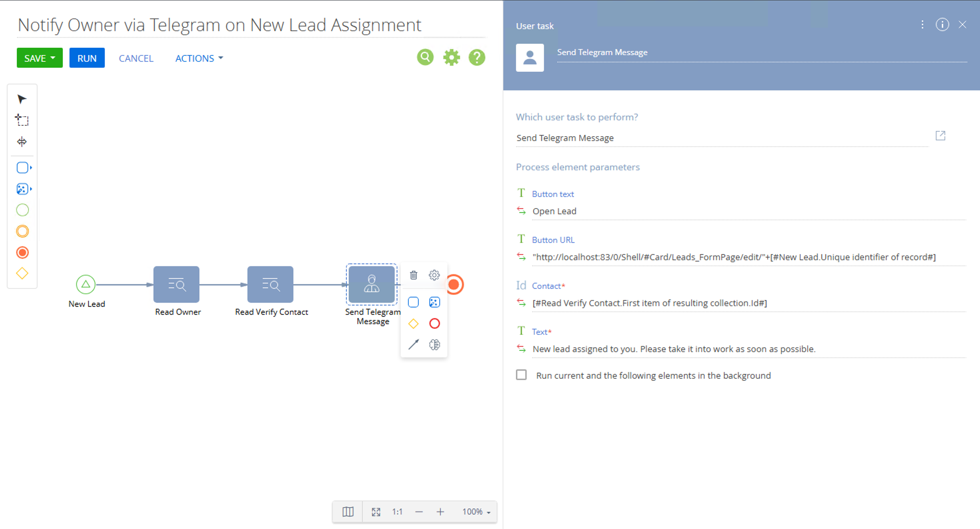This screenshot has width=980, height=529.
Task: Select the Read Owner process element
Action: click(x=176, y=284)
